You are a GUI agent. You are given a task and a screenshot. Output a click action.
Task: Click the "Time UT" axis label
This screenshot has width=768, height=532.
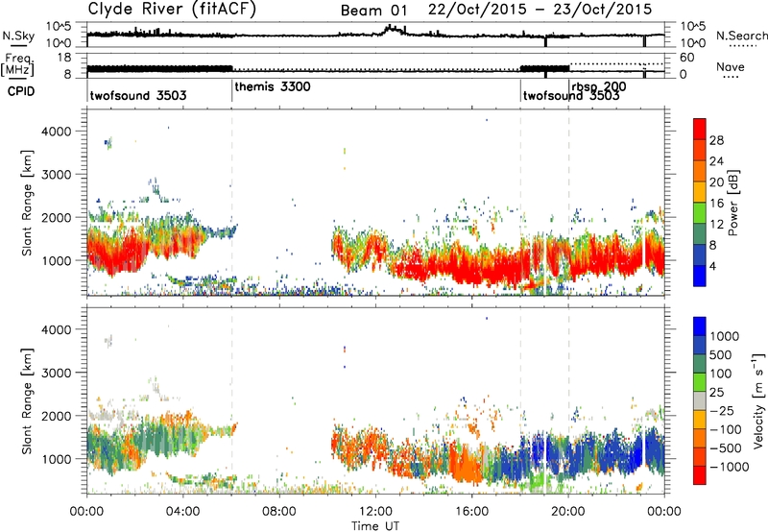point(375,526)
